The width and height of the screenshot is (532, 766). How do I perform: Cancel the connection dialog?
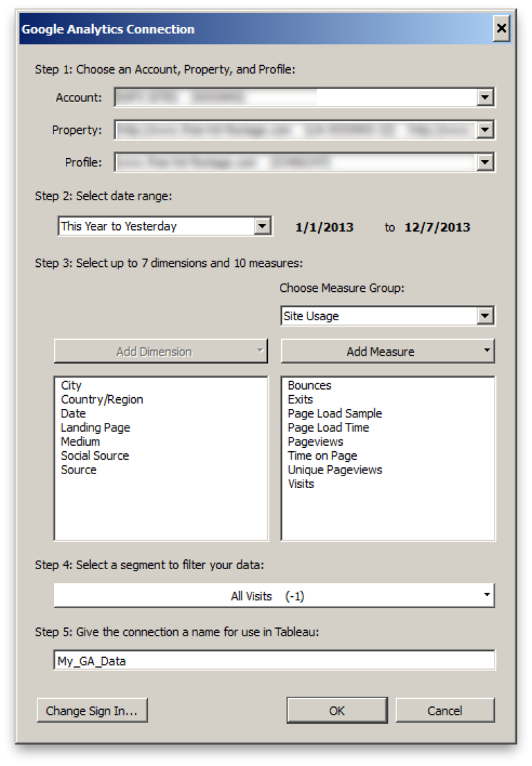445,711
